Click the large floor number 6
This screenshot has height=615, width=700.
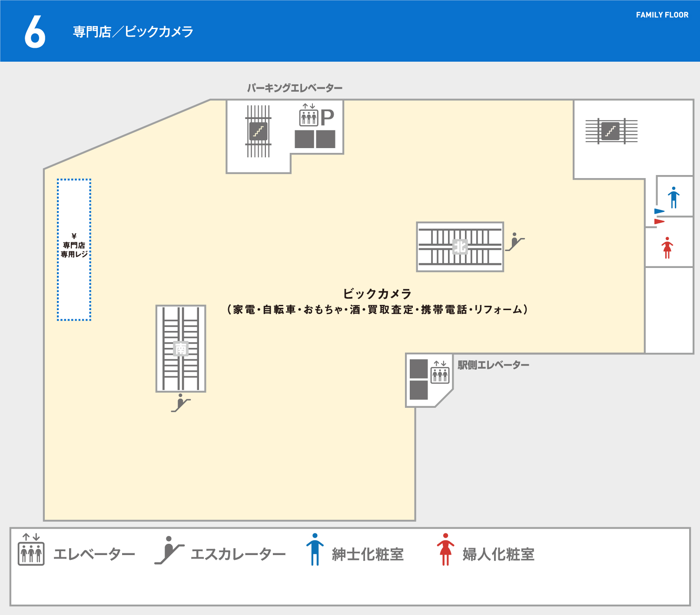[x=35, y=32]
